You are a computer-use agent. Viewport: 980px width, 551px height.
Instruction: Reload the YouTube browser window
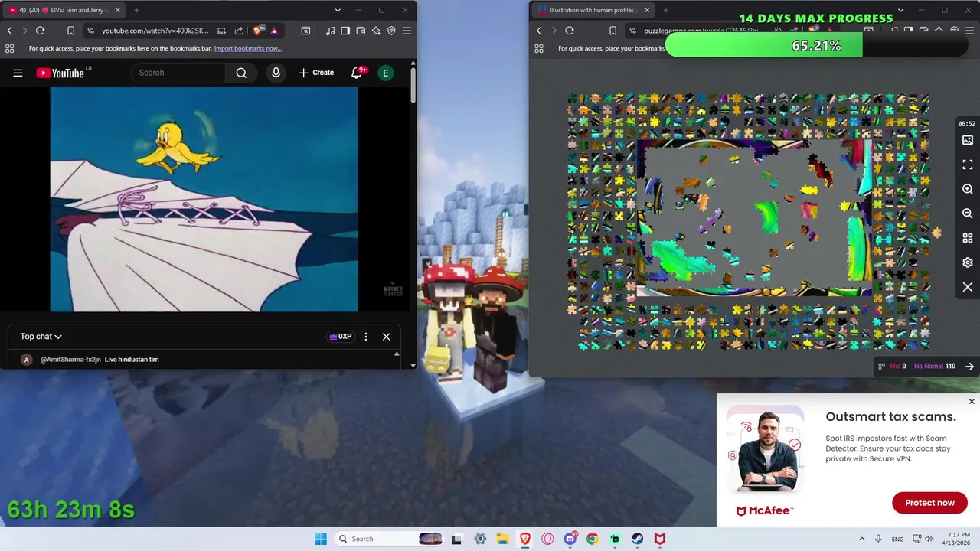(40, 31)
